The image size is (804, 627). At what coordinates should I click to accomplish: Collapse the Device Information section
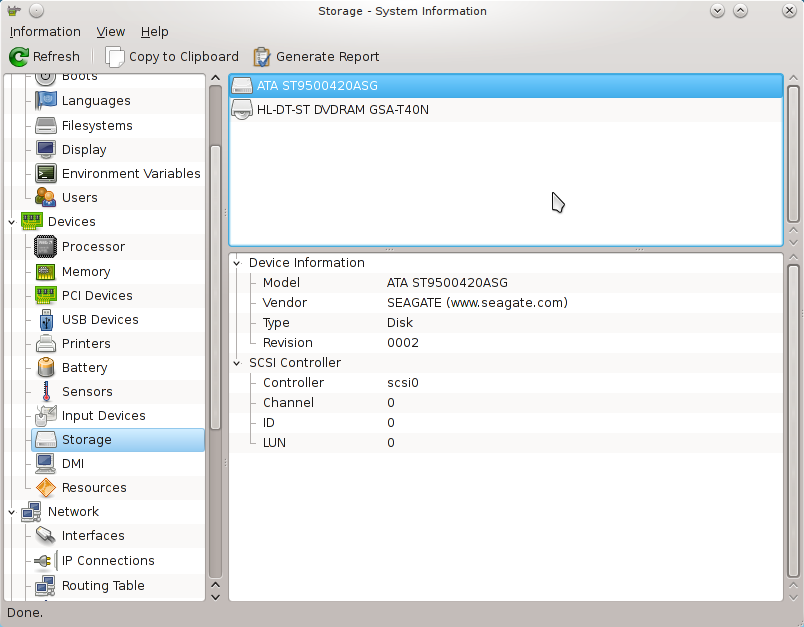(x=237, y=263)
